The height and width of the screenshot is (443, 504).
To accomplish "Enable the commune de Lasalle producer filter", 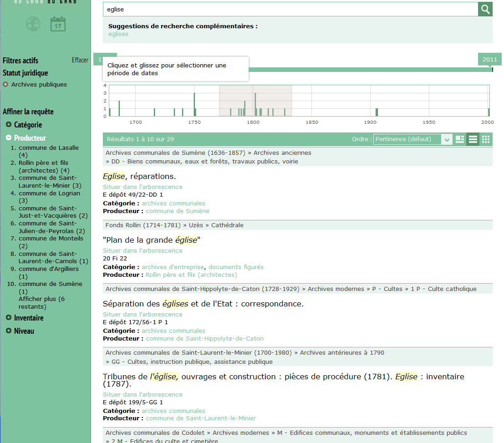I will 49,148.
